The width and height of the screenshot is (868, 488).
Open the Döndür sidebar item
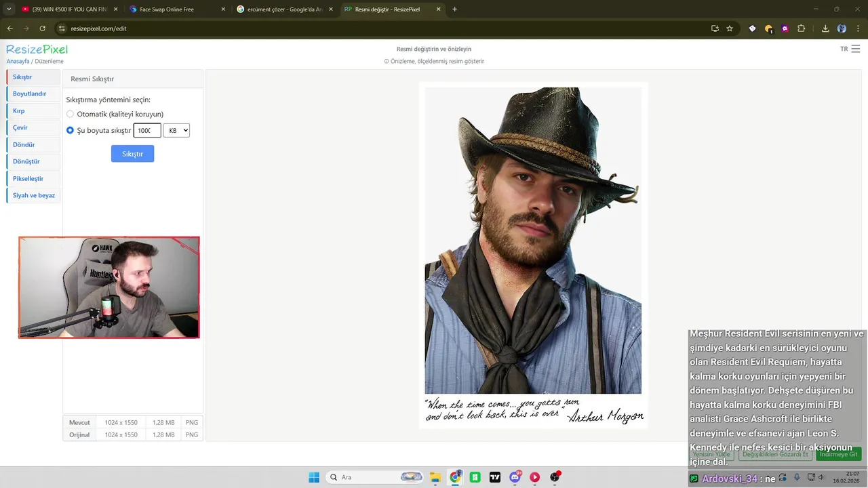click(x=33, y=144)
